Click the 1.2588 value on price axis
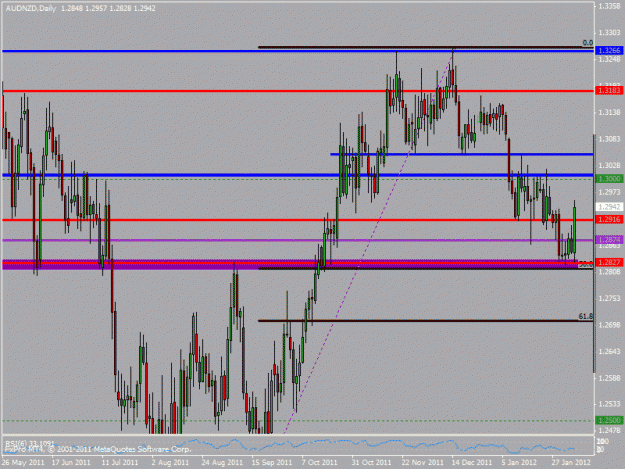 (610, 378)
